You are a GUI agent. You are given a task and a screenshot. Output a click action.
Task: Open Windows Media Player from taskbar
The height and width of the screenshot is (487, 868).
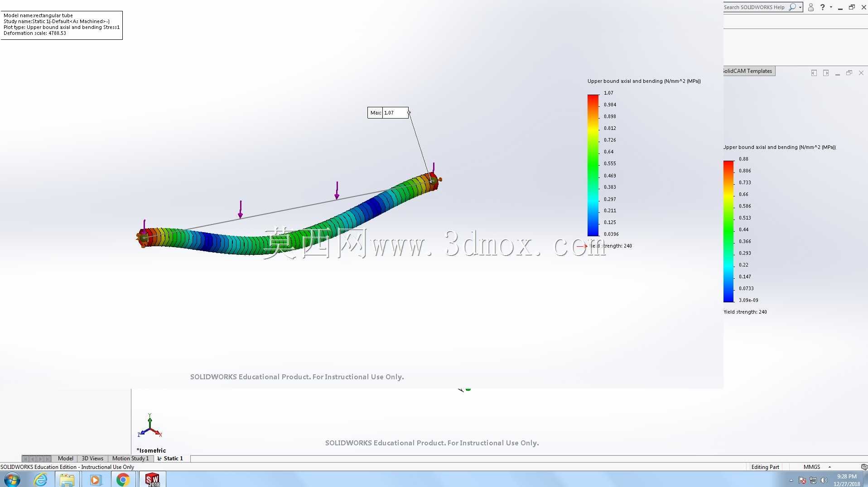click(x=95, y=479)
